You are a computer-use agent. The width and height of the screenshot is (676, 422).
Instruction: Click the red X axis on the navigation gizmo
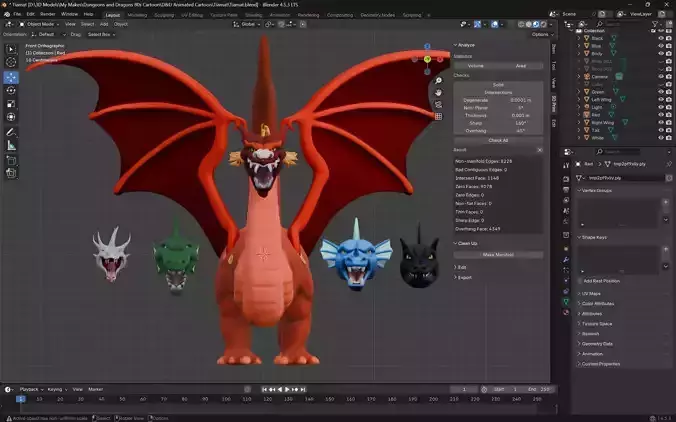pyautogui.click(x=440, y=59)
